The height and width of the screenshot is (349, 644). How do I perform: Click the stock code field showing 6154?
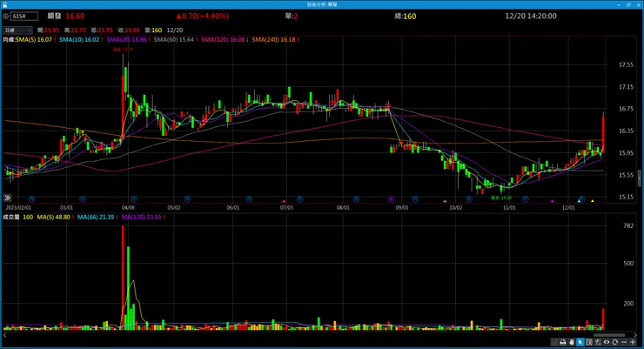coord(24,17)
